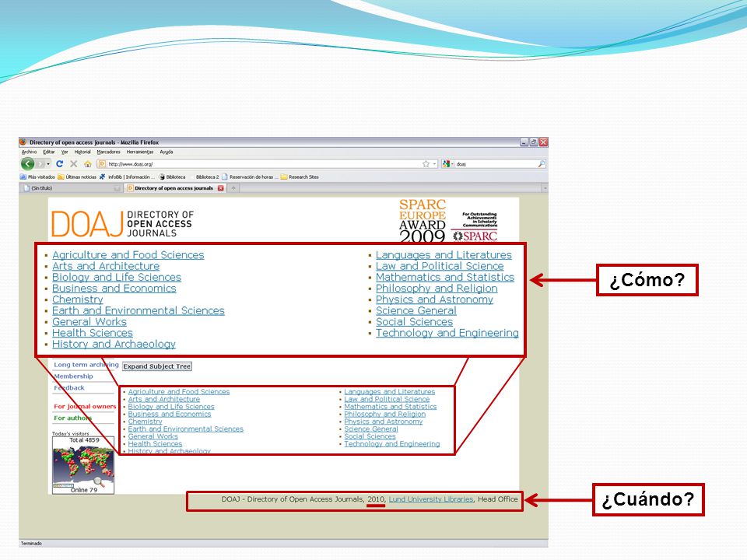Open the Membership sidebar link
The image size is (747, 560).
click(73, 376)
